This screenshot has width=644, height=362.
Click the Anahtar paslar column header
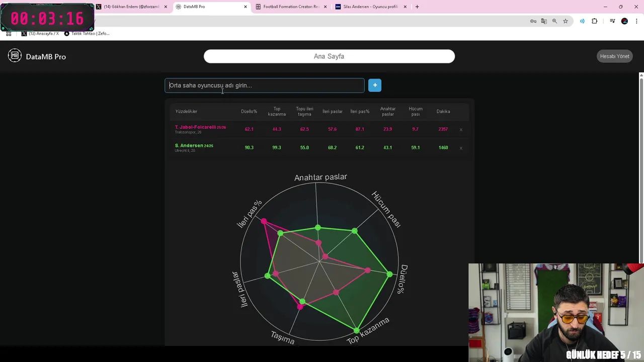point(388,112)
